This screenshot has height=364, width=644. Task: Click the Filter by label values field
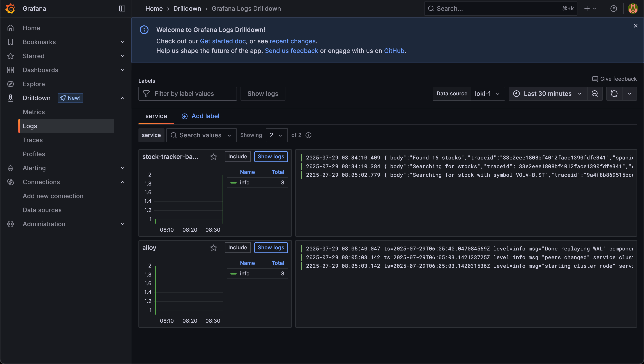tap(188, 93)
